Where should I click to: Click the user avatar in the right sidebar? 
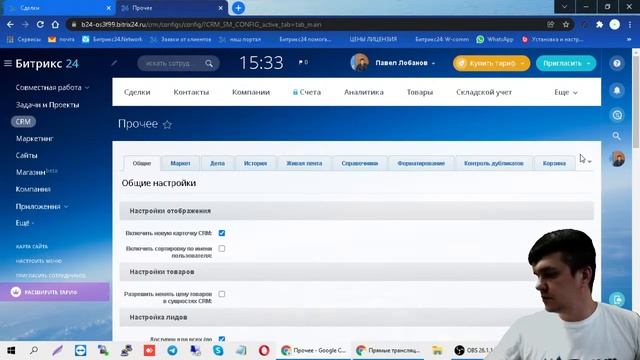[x=618, y=159]
